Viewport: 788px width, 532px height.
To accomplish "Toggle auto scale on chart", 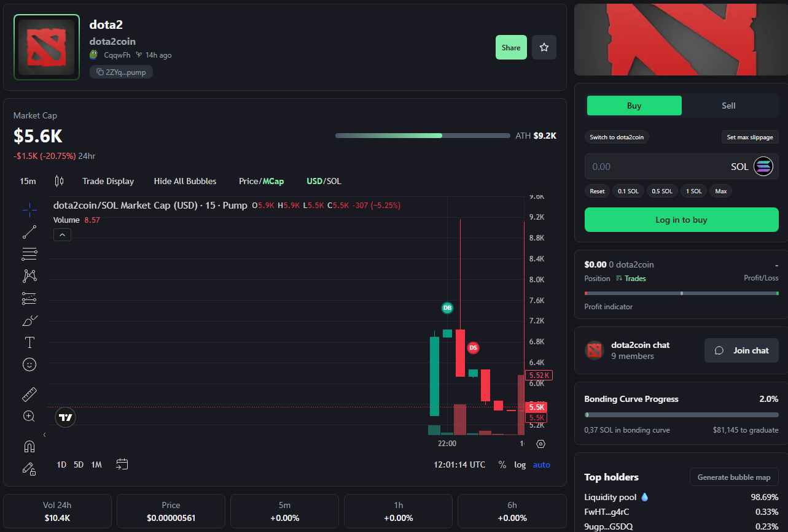I will pos(541,465).
